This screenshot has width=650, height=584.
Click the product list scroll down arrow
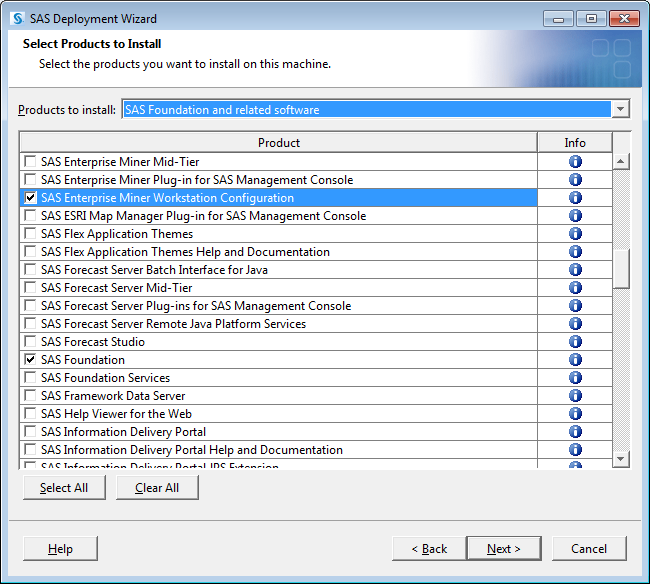coord(621,459)
